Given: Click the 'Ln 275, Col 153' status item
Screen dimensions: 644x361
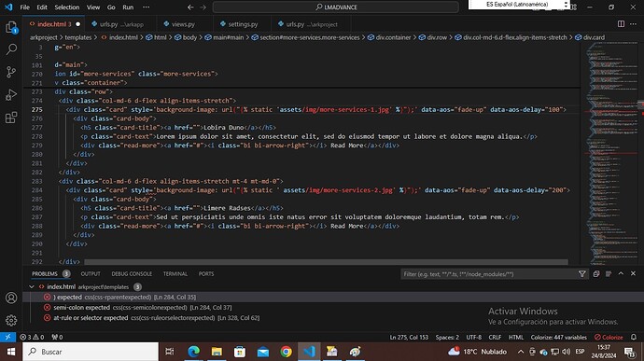Looking at the screenshot, I should point(409,337).
